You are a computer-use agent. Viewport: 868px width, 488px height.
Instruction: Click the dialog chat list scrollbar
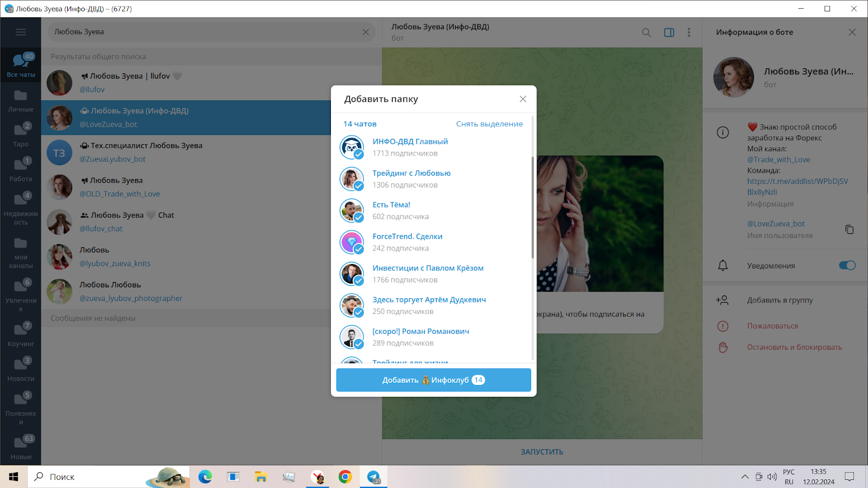(x=533, y=207)
